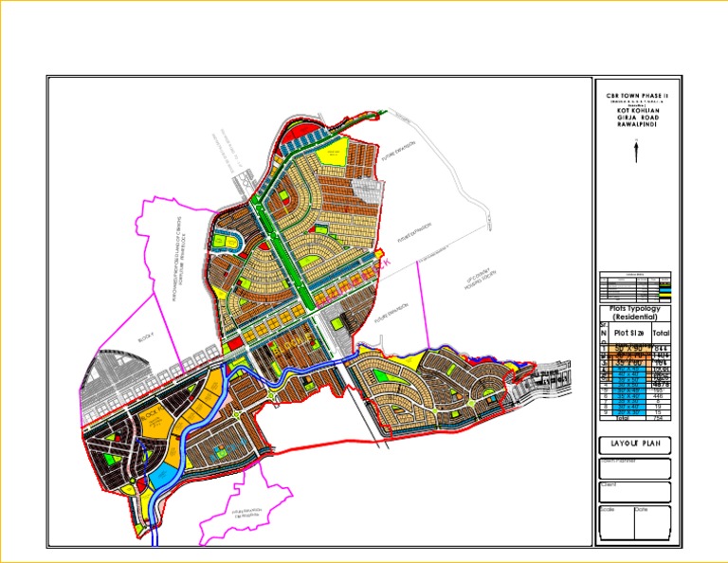Image resolution: width=728 pixels, height=563 pixels.
Task: Click the 'GIRJA ROAD' text
Action: (x=637, y=118)
